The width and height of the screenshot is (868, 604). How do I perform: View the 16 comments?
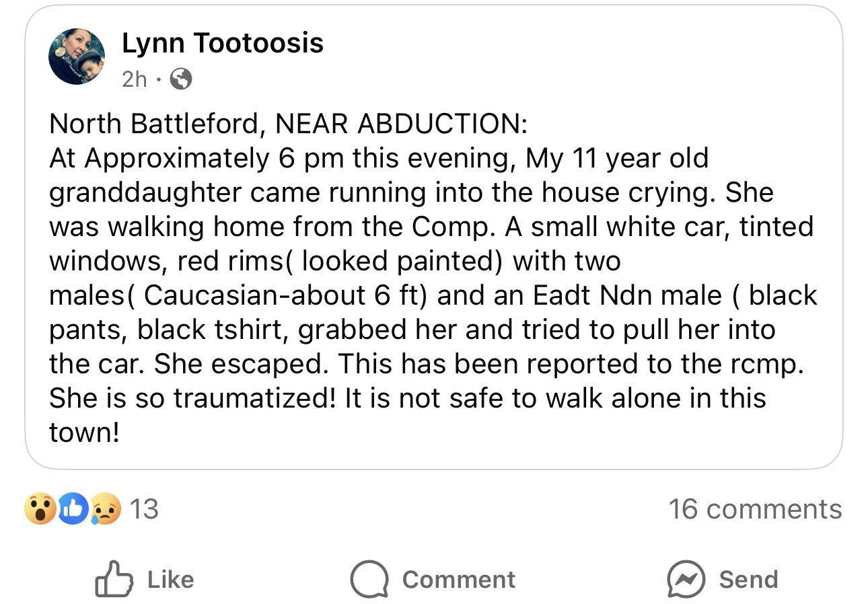pyautogui.click(x=754, y=509)
